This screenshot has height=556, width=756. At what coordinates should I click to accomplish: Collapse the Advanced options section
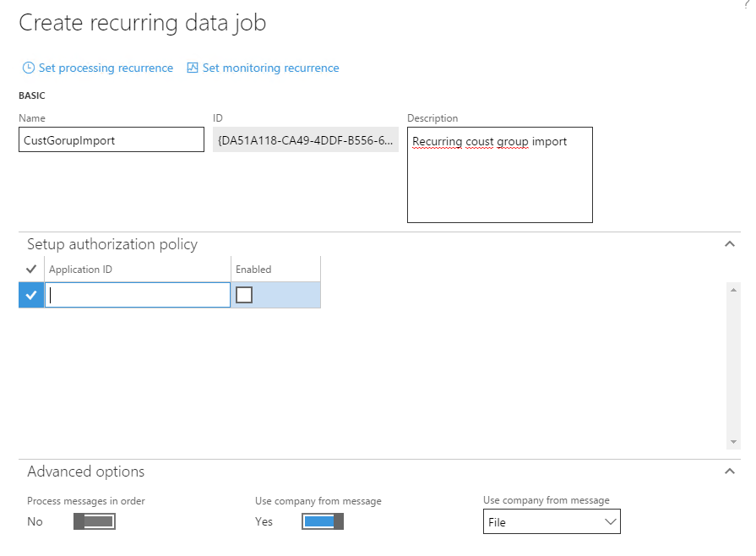730,472
